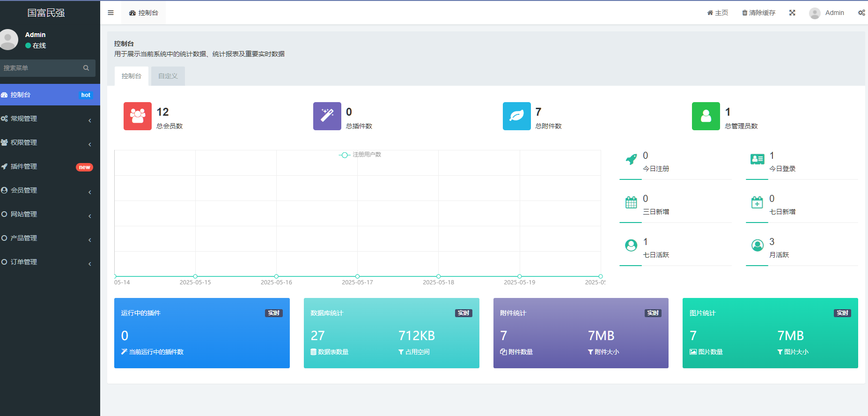Switch to the 自定义 tab
This screenshot has height=416, width=868.
tap(168, 76)
